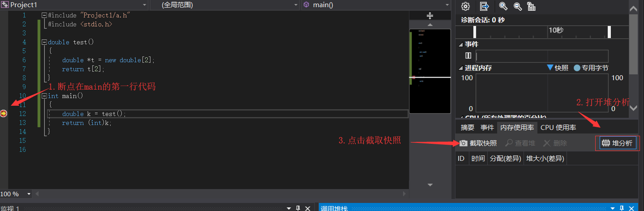The width and height of the screenshot is (644, 211).
Task: Click 截取快照 to take snapshot
Action: coord(478,143)
